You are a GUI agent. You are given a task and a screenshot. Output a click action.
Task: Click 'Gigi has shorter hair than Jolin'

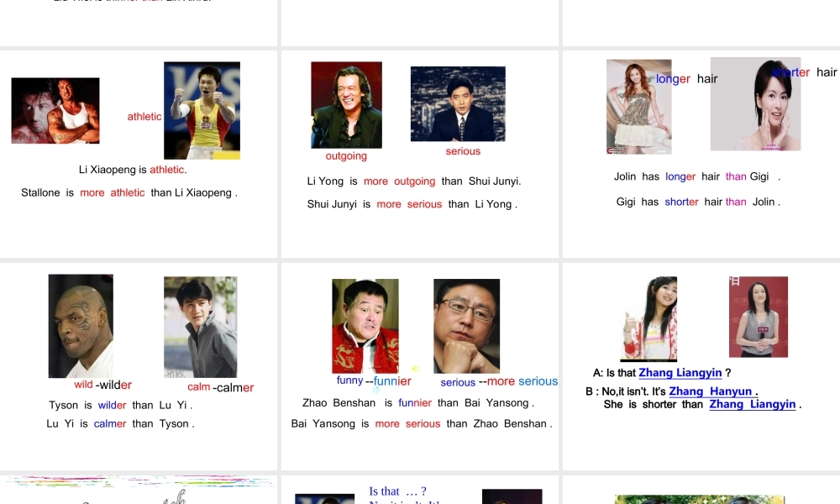[x=698, y=202]
